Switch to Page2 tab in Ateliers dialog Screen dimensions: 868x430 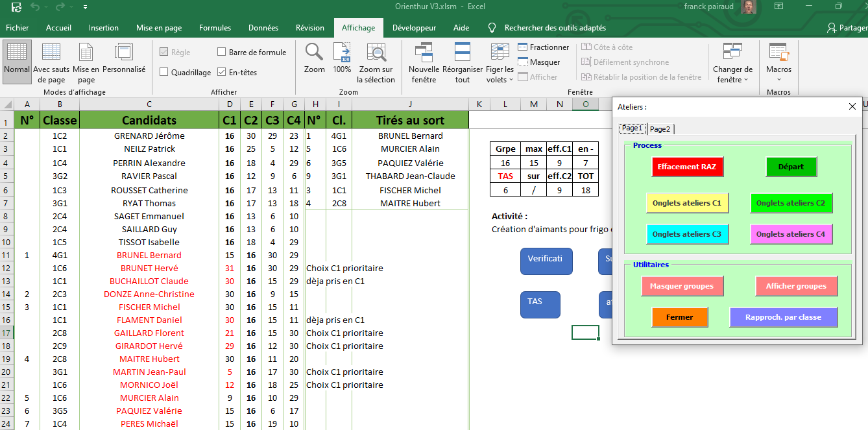tap(660, 129)
